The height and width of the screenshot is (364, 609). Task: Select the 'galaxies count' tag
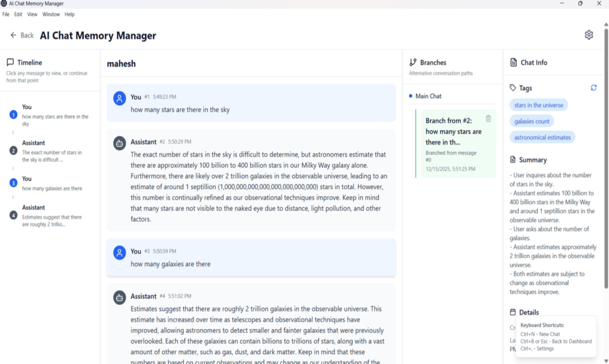pos(531,121)
